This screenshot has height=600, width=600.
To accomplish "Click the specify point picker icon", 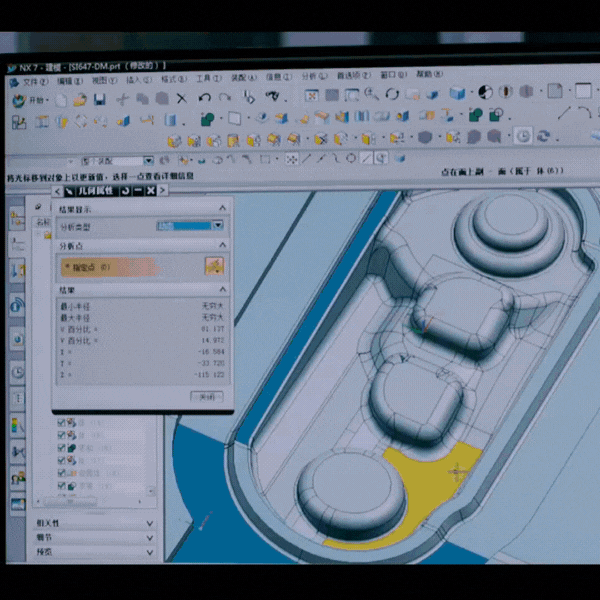I will coord(212,266).
